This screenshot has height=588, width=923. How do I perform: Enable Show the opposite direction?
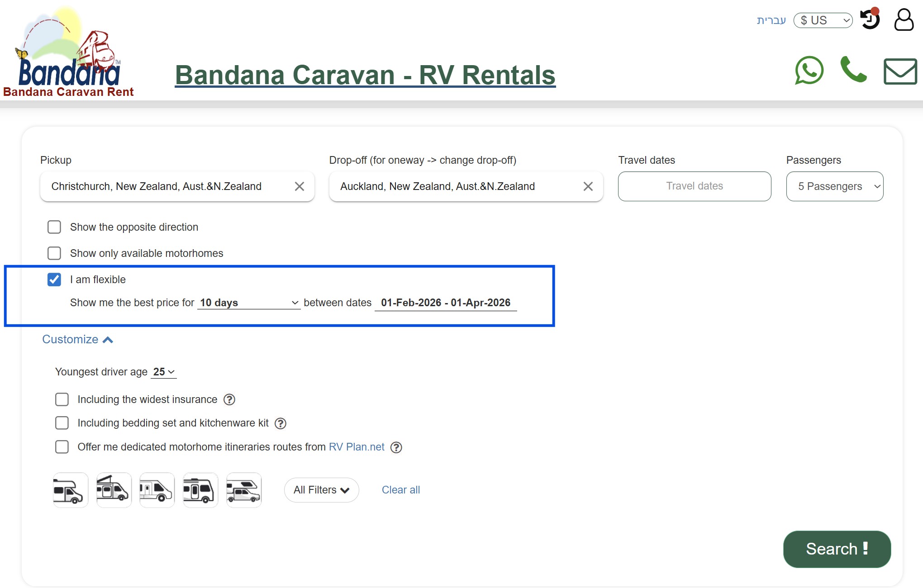54,227
